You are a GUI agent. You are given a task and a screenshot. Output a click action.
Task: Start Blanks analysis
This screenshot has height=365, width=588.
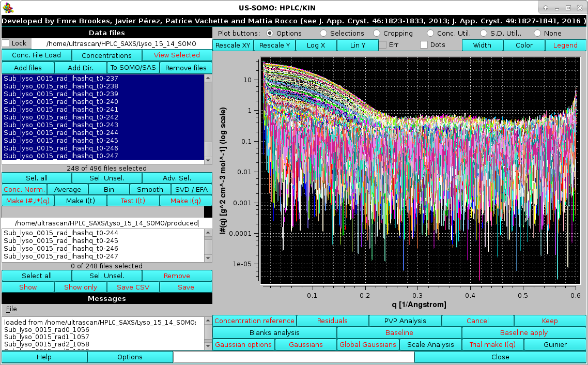(274, 332)
